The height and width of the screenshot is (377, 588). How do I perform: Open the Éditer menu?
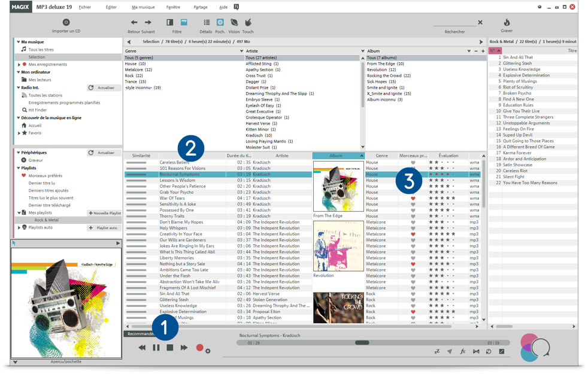(x=111, y=7)
